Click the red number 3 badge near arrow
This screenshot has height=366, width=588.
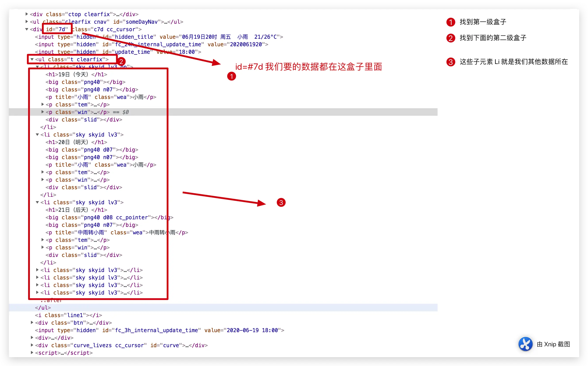pos(281,202)
